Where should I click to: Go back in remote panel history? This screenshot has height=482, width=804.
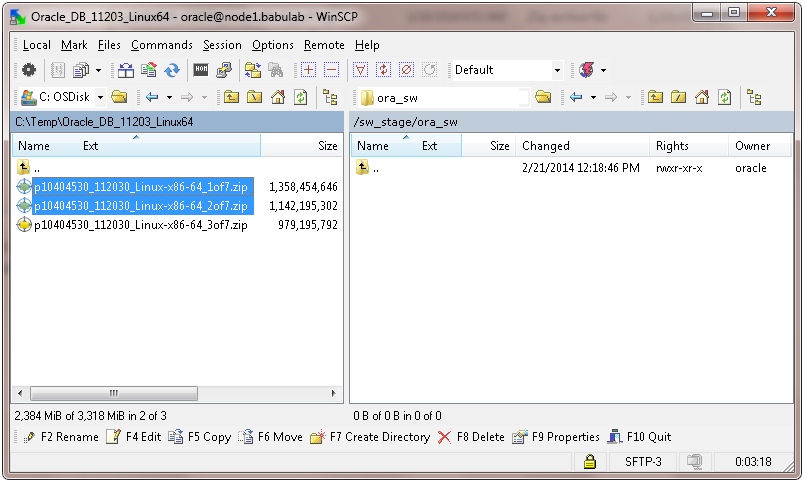(576, 97)
